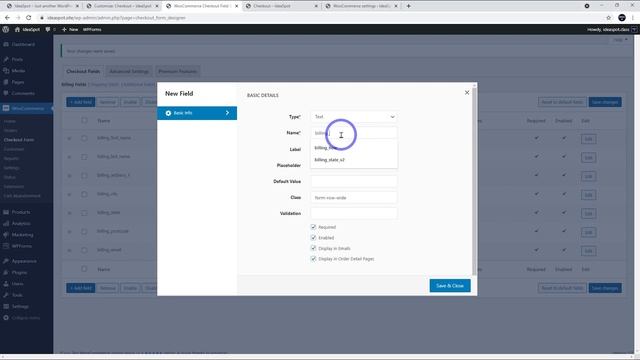The image size is (640, 360).
Task: Click the Basic Info circle icon in dialog
Action: [168, 113]
